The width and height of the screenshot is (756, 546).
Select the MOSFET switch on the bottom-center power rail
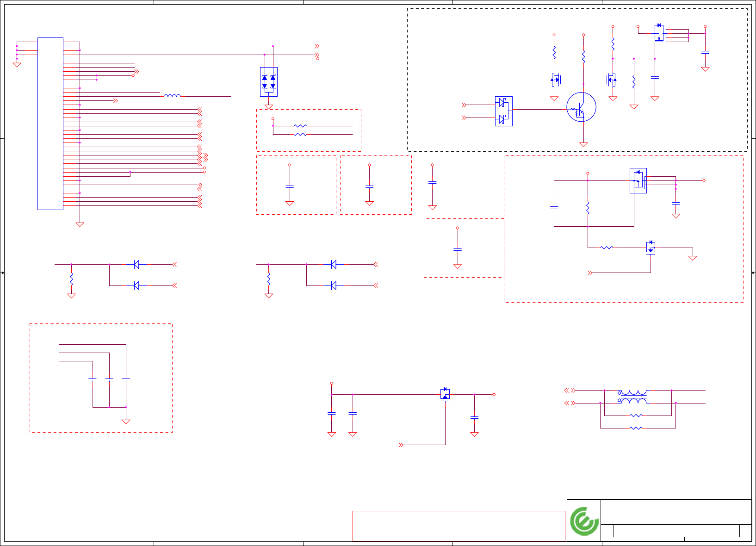click(445, 394)
